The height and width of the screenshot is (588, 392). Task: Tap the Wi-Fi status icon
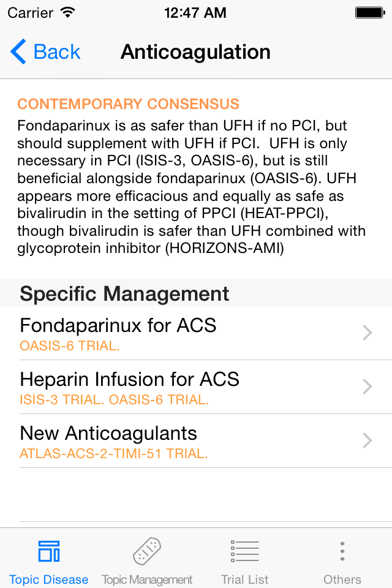pos(67,12)
